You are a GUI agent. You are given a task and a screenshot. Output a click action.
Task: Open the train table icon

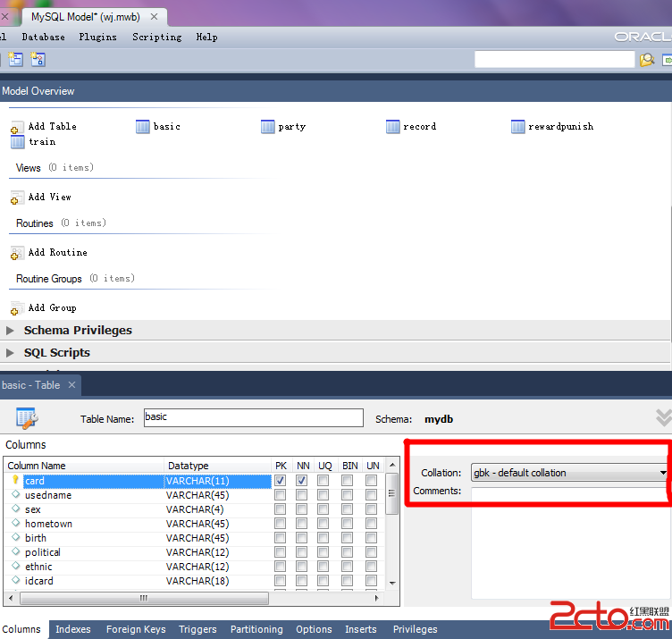coord(18,142)
